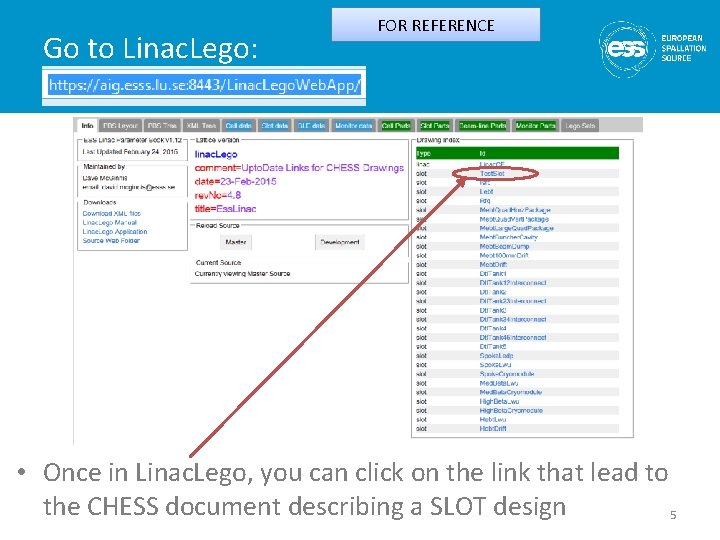The width and height of the screenshot is (720, 540).
Task: Switch to the PBS Layout tab
Action: pos(120,125)
